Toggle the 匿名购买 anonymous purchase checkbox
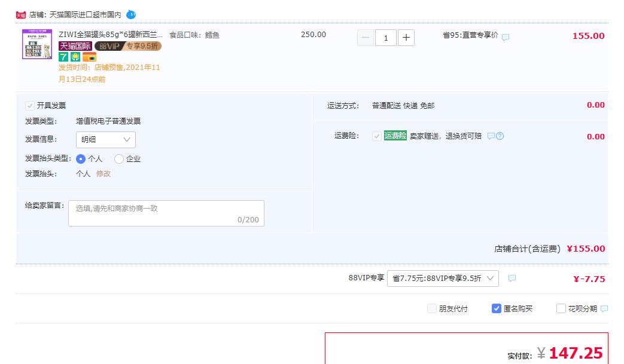Screen dimensions: 624x364 (497, 309)
